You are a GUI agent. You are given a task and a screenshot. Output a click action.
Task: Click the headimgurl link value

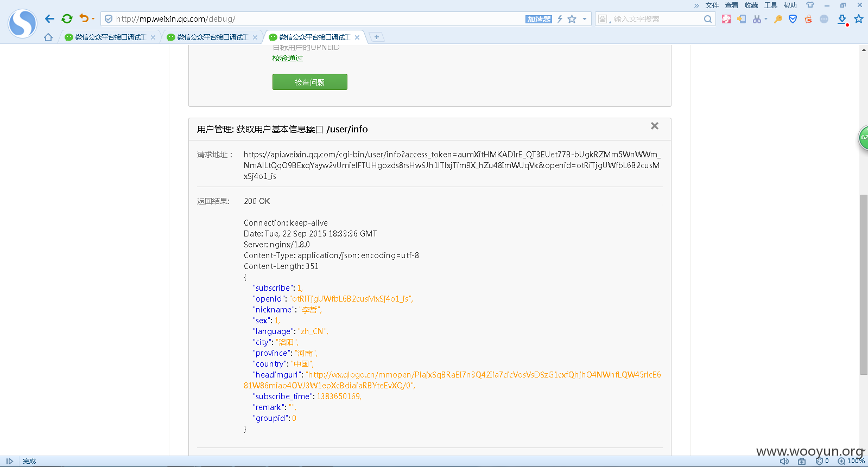452,380
